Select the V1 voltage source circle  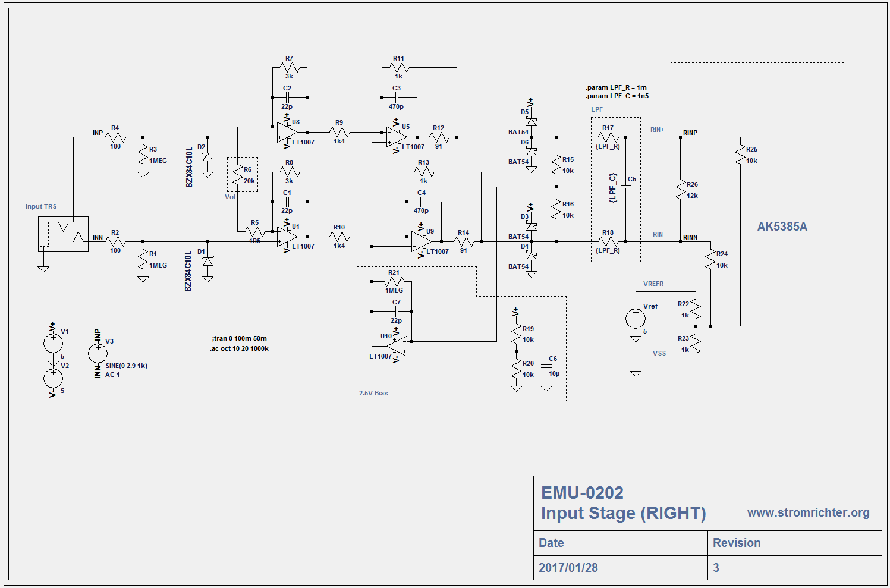tap(53, 342)
